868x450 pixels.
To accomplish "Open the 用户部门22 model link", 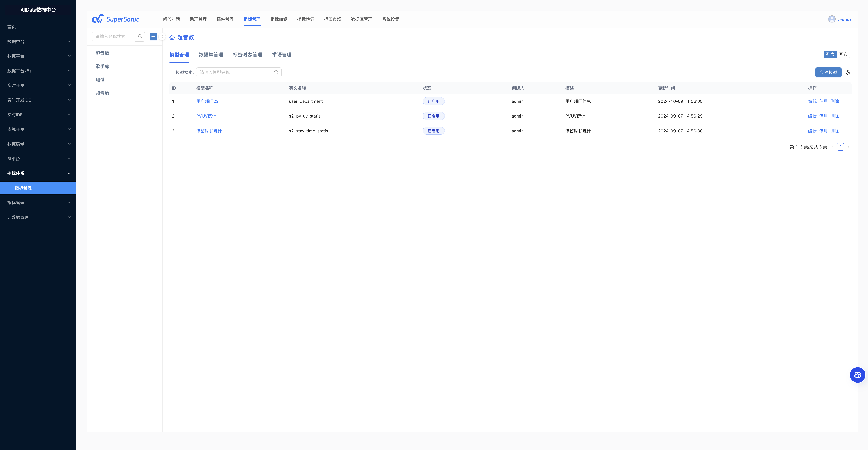I will pos(207,101).
